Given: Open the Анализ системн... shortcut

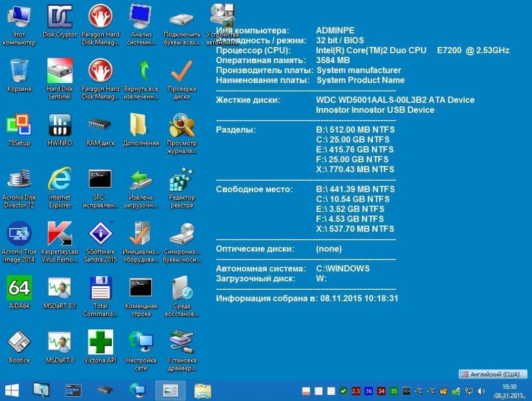Looking at the screenshot, I should click(x=141, y=25).
